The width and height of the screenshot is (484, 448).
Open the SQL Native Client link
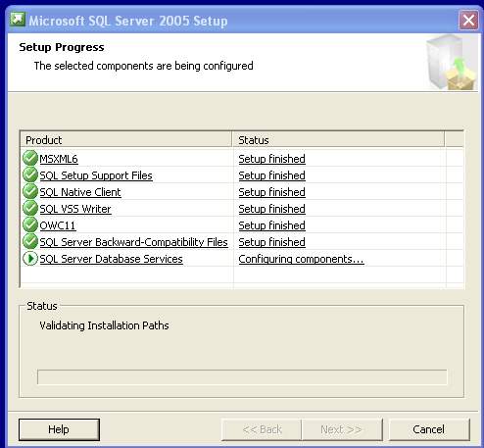tap(80, 192)
